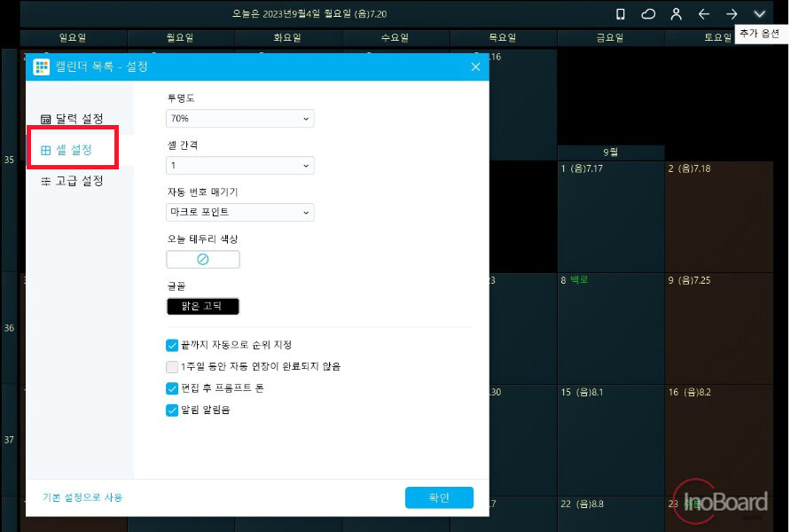
Task: Click the 기본 설정으로 사용 link
Action: (x=82, y=497)
